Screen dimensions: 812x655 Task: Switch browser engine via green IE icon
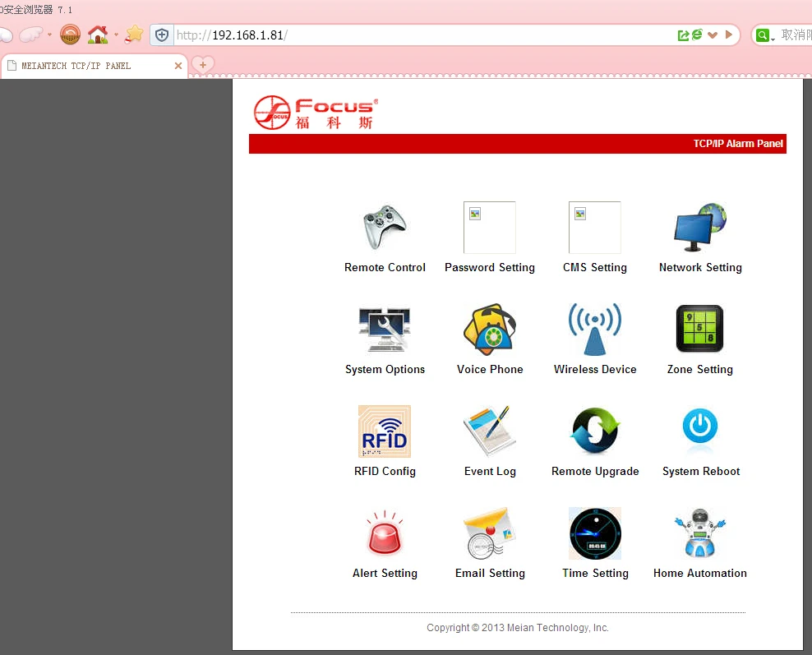click(697, 35)
